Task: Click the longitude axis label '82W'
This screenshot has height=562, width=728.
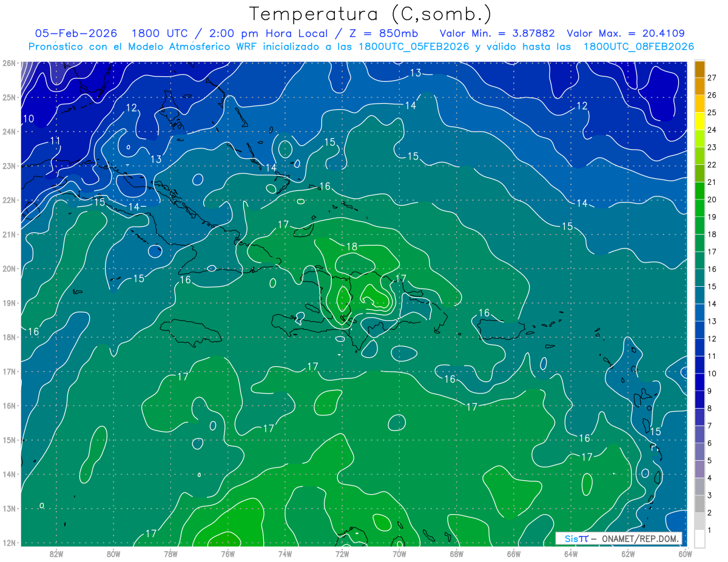Action: pos(56,554)
